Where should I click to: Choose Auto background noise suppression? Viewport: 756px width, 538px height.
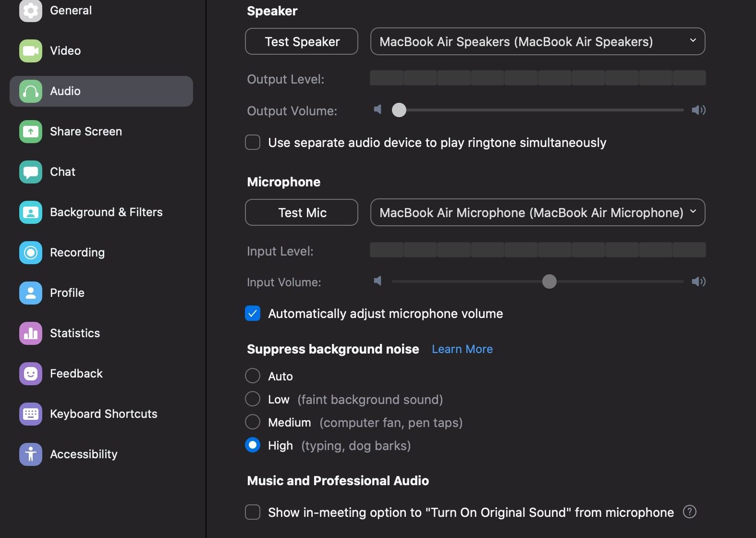(x=253, y=376)
